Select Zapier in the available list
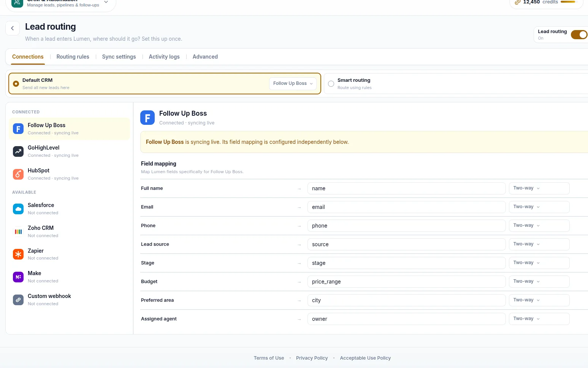Screen dimensions: 588x368 (x=69, y=254)
